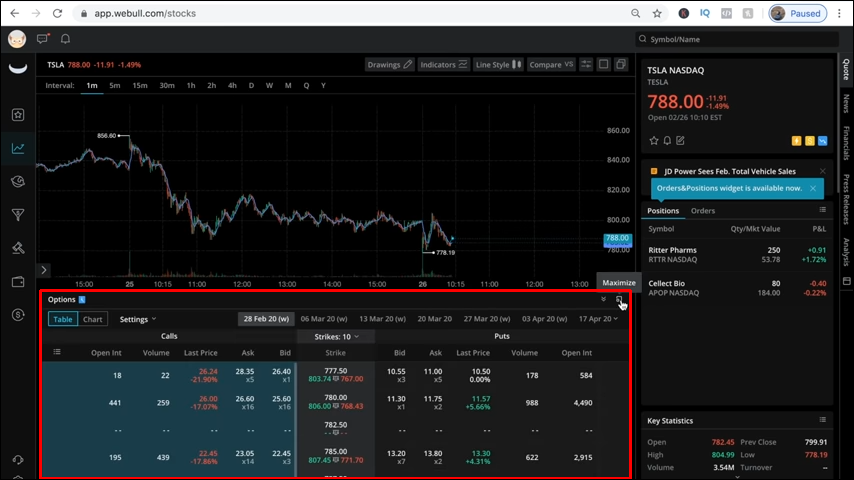This screenshot has height=480, width=854.
Task: Click the chart settings sliders icon
Action: (586, 64)
